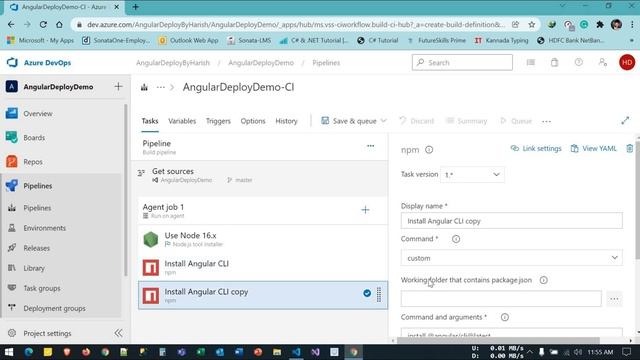Click the drag handle on Install Angular CLI copy
Image resolution: width=640 pixels, height=360 pixels.
379,294
